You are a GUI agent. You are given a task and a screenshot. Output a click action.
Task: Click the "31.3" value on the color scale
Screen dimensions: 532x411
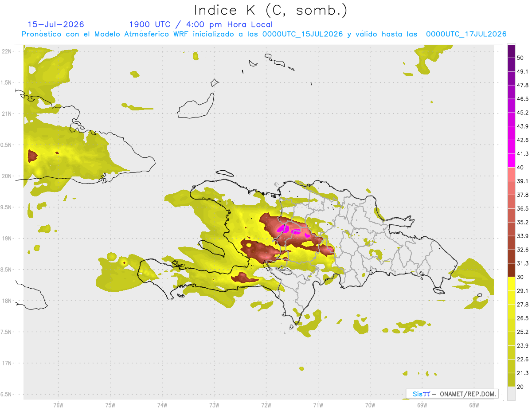pos(523,263)
